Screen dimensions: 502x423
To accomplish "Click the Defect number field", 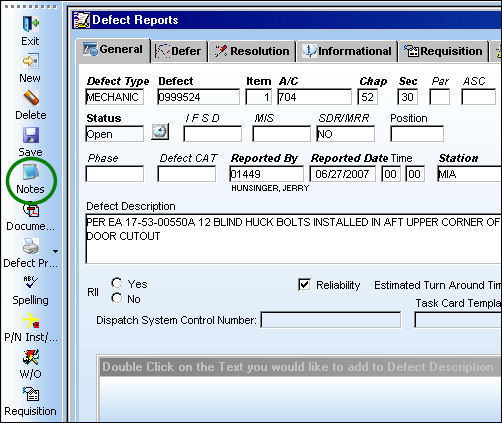I will tap(198, 97).
